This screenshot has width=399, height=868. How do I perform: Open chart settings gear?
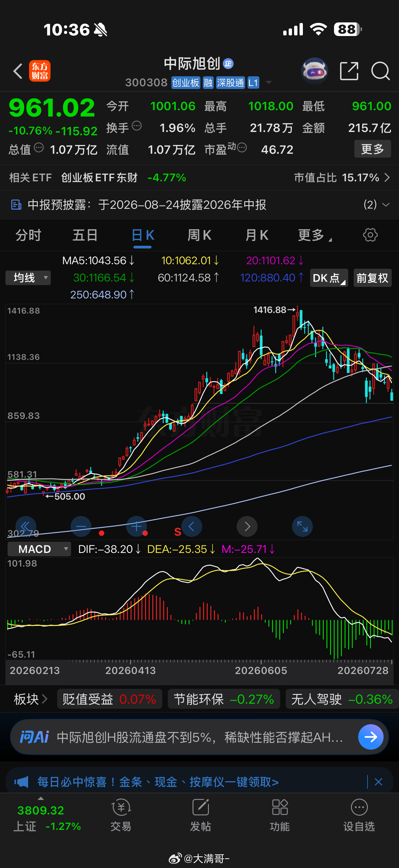(370, 235)
